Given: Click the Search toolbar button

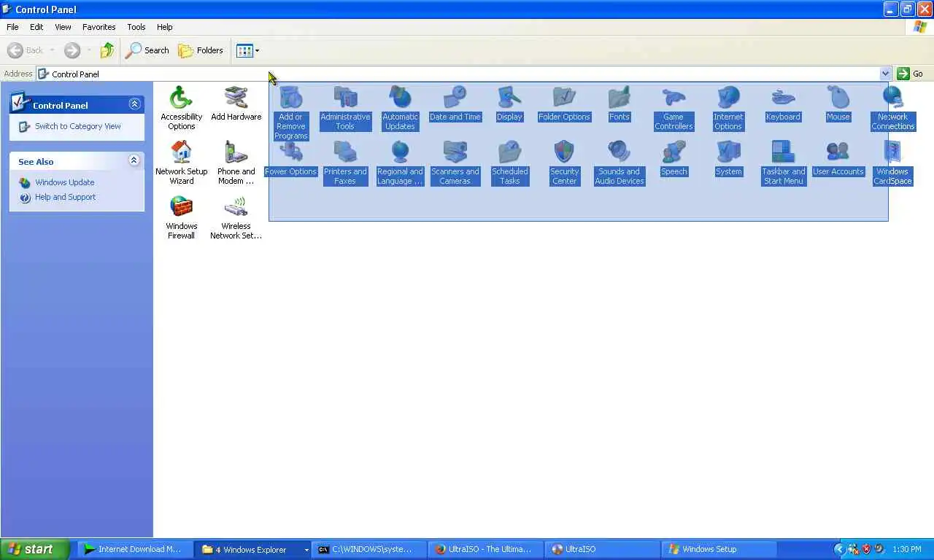Looking at the screenshot, I should [147, 50].
